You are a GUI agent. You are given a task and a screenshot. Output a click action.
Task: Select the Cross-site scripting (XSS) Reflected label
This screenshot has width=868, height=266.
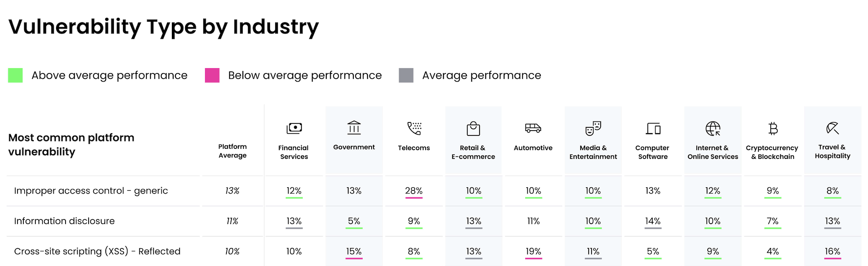coord(97,251)
